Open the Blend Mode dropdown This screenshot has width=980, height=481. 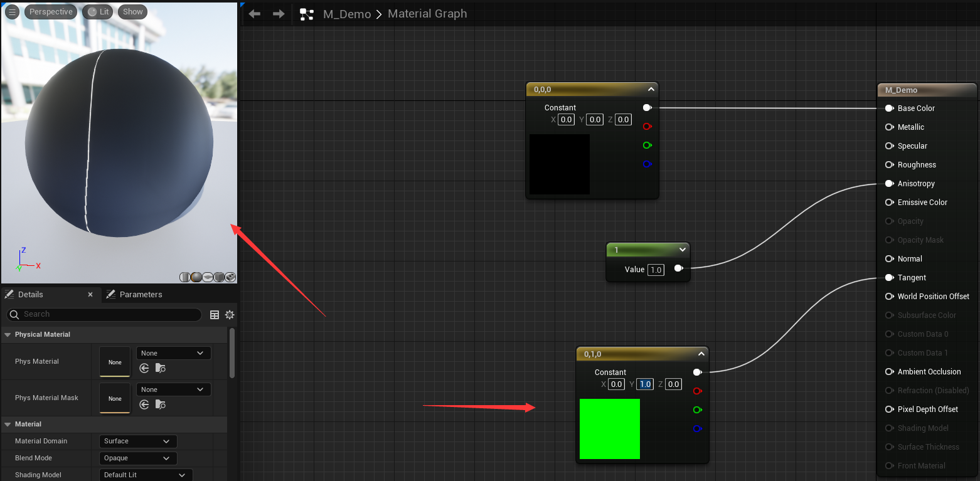(x=138, y=458)
